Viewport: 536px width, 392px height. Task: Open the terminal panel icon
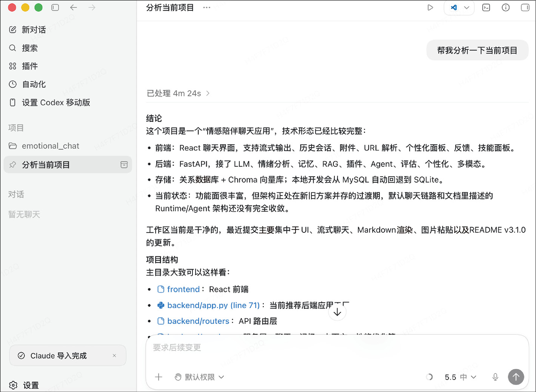486,8
